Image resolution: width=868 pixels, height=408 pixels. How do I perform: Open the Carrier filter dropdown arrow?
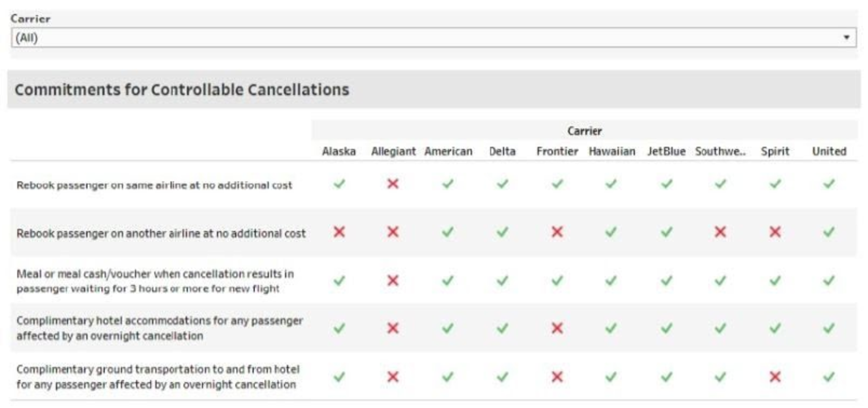(846, 38)
